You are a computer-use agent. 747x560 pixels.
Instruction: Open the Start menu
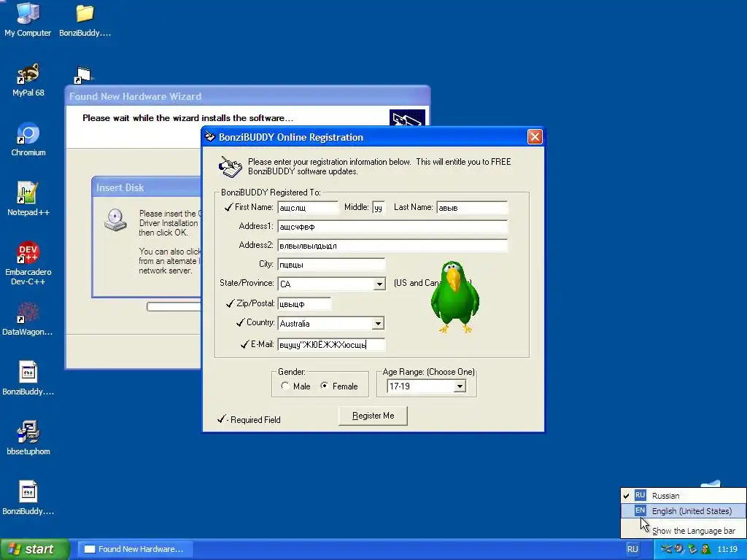coord(35,549)
